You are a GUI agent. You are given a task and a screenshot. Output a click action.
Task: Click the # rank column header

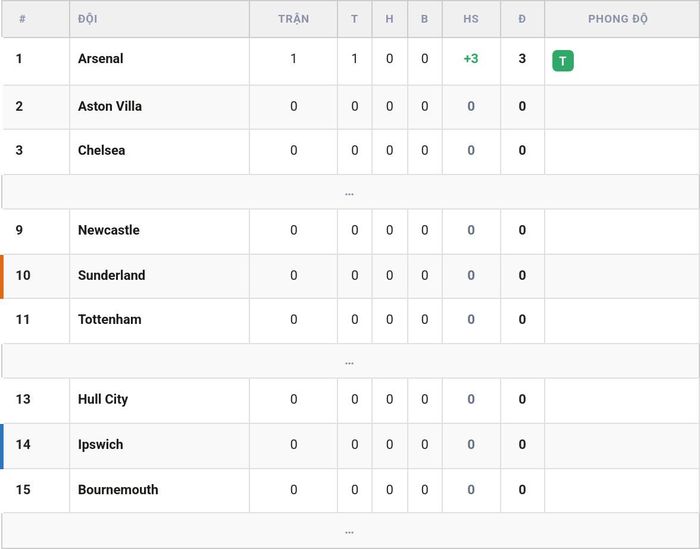(22, 19)
